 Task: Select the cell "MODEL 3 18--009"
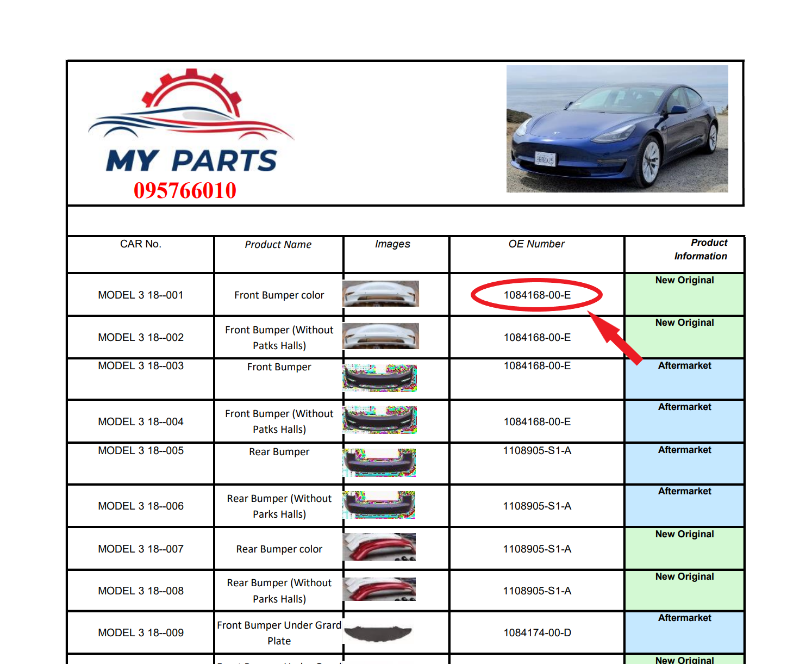(141, 632)
